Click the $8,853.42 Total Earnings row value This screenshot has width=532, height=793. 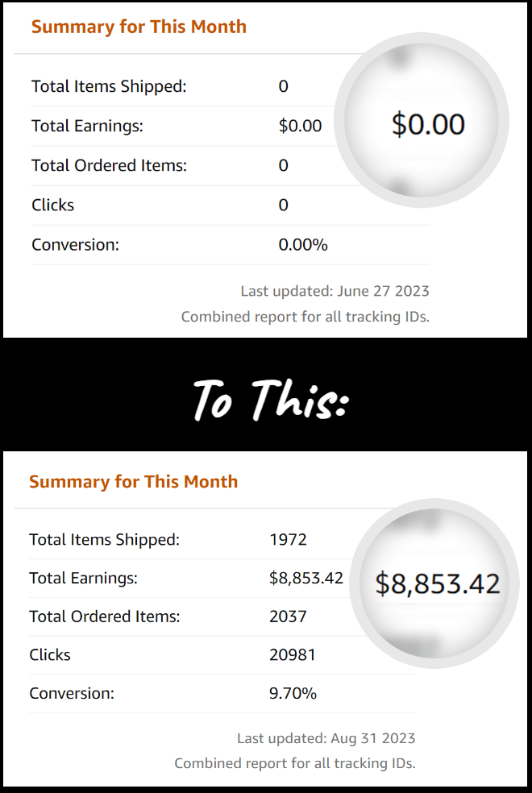pyautogui.click(x=306, y=578)
